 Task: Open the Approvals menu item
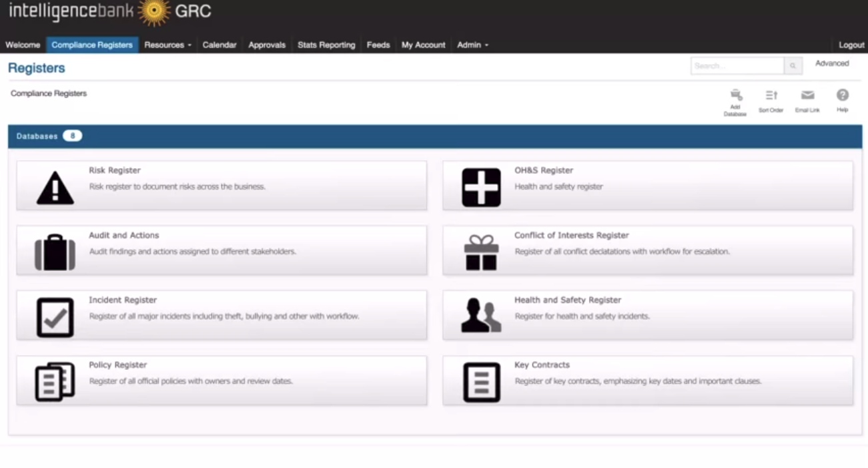pos(267,45)
